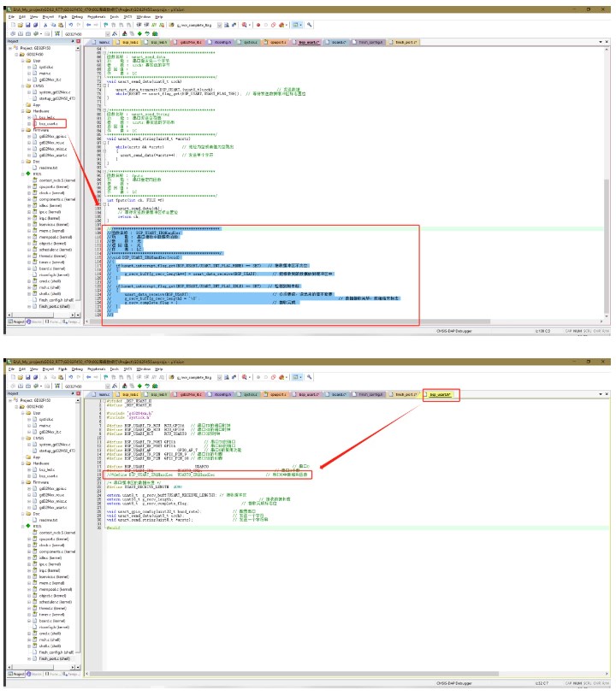Click find text field in top window toolbar
Screen dimensions: 616x696
(196, 26)
